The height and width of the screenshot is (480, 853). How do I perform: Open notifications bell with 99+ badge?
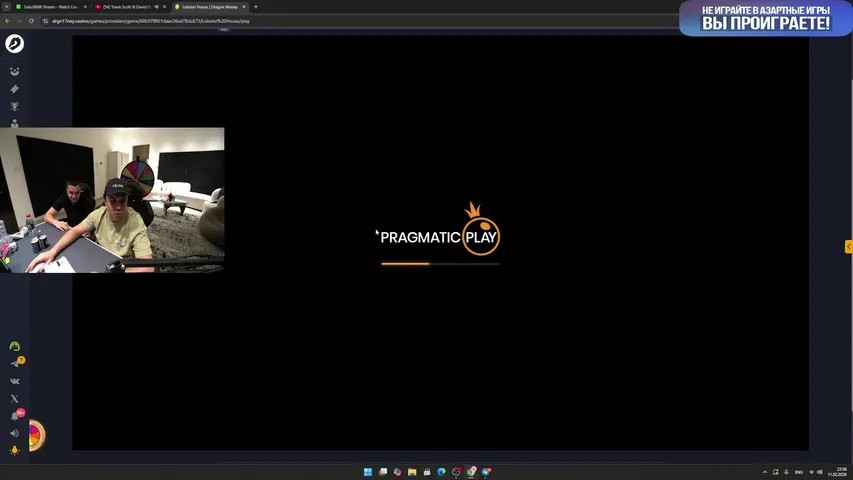14,416
